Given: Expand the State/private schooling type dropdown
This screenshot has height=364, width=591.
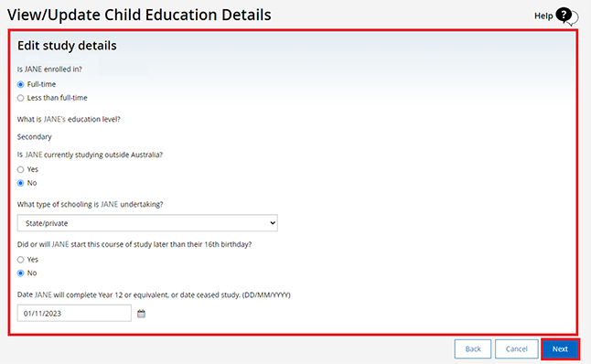Looking at the screenshot, I should (x=147, y=223).
